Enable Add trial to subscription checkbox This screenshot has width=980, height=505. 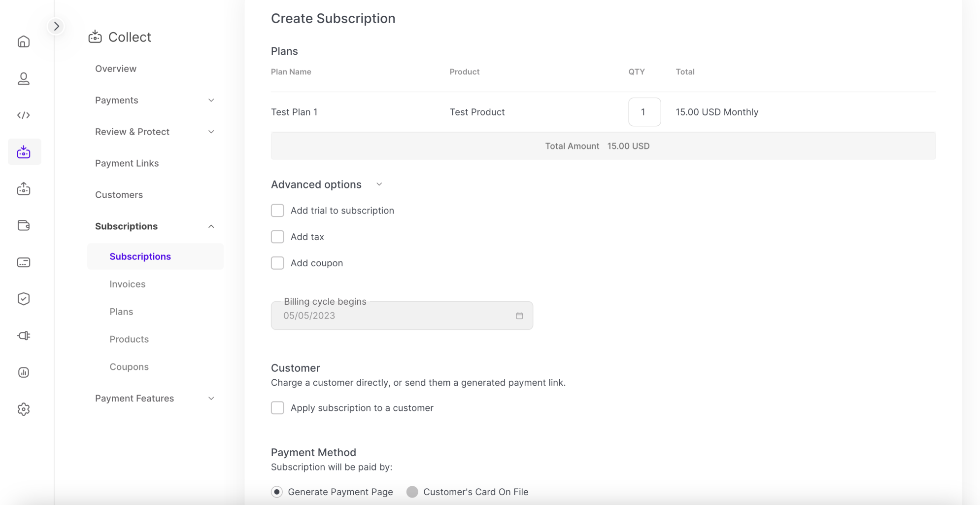[x=277, y=211]
